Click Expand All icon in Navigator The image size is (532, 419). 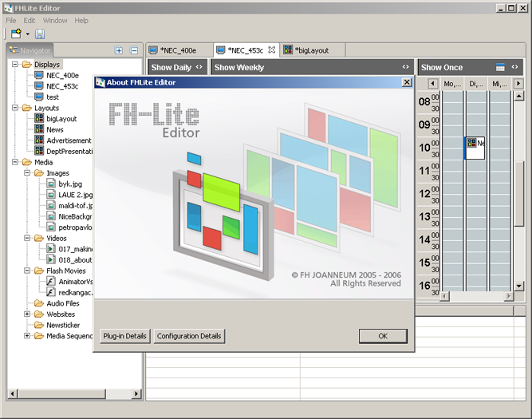tap(119, 50)
